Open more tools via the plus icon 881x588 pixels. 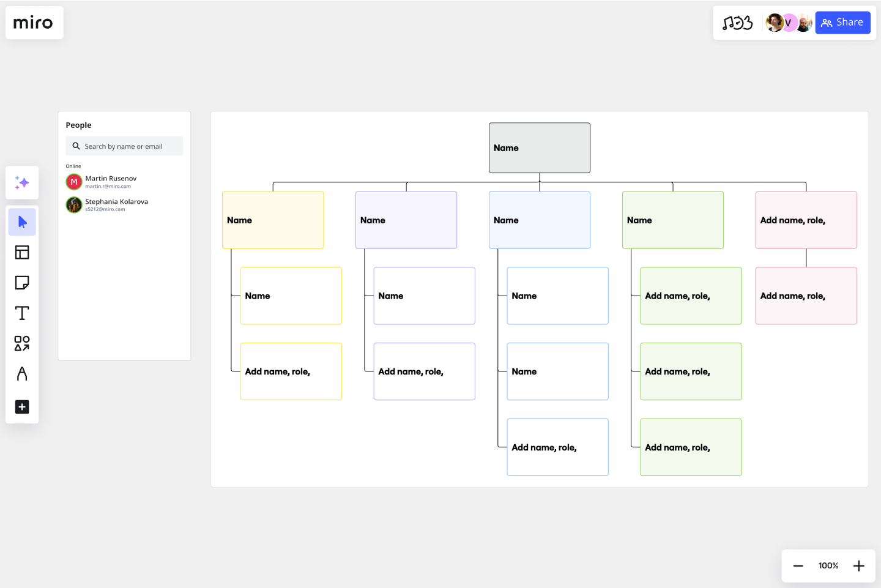click(x=22, y=407)
